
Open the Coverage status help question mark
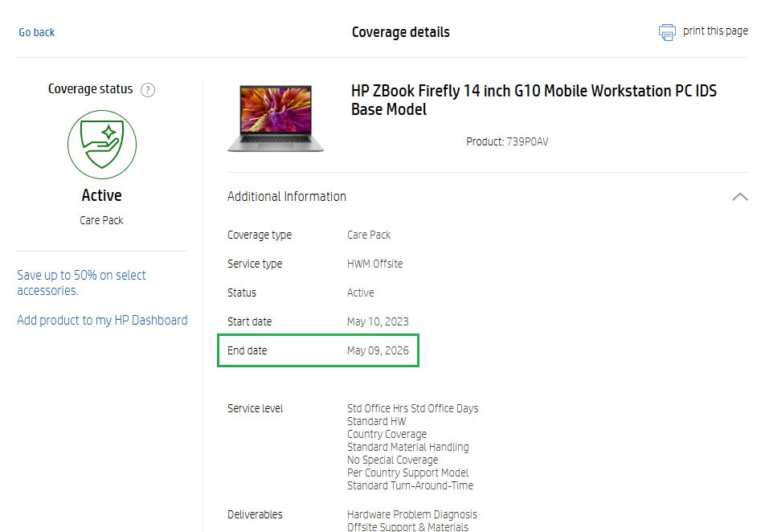[x=148, y=90]
